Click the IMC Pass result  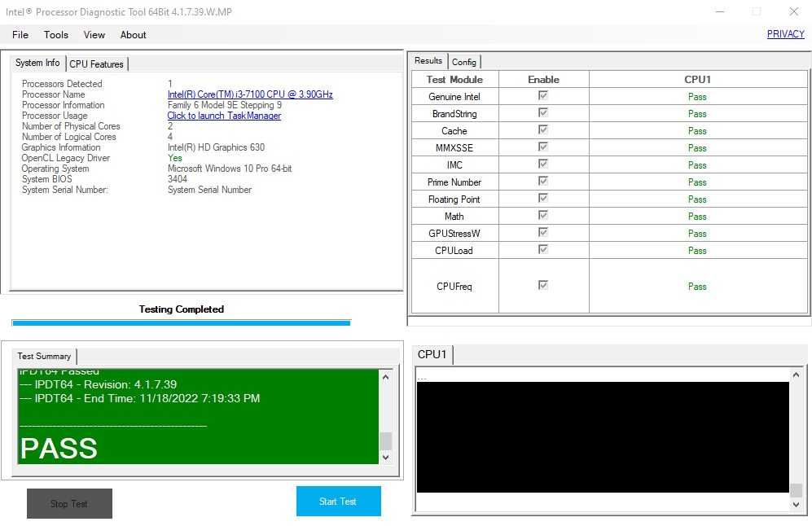coord(697,165)
